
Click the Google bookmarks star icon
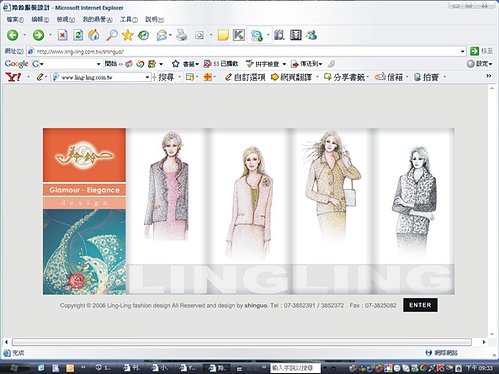176,64
